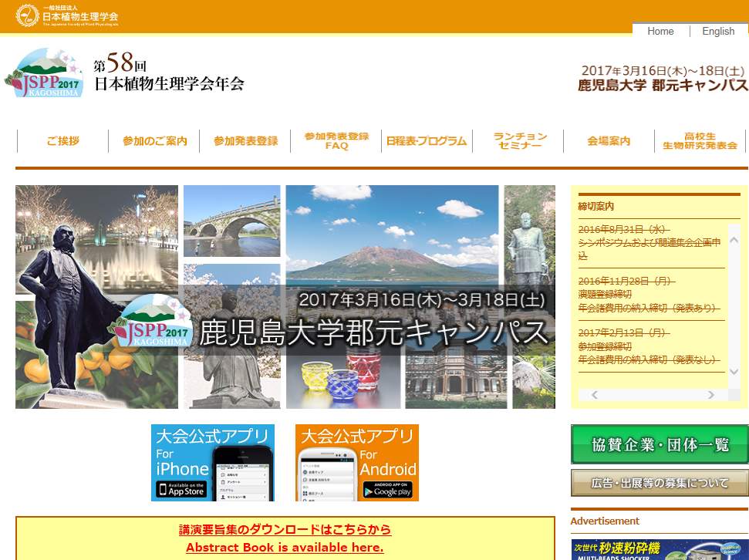Select 参加発表登録 in navigation bar

click(x=245, y=141)
